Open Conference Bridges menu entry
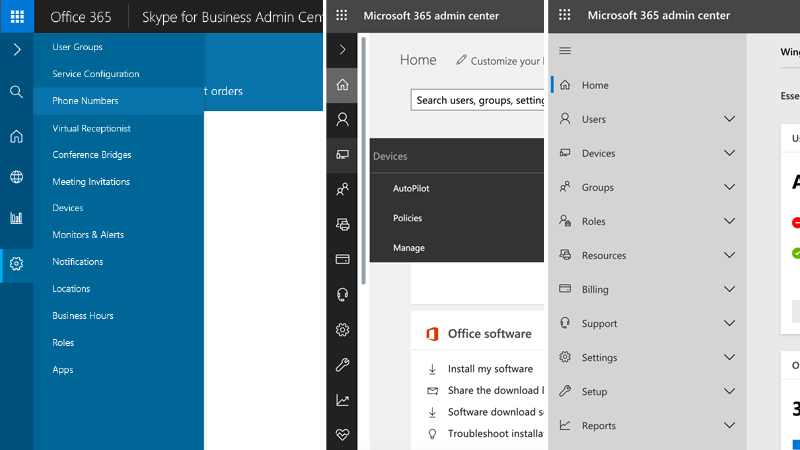Viewport: 800px width, 450px height. pyautogui.click(x=92, y=155)
